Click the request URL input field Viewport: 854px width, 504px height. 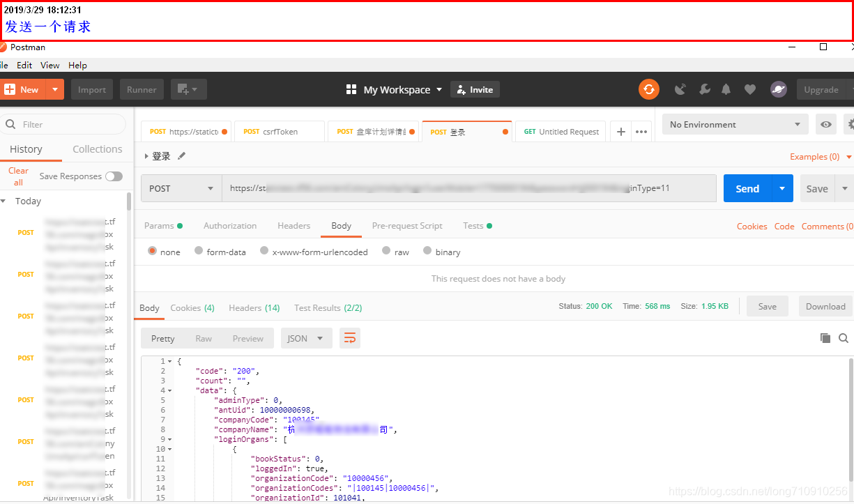pos(469,188)
